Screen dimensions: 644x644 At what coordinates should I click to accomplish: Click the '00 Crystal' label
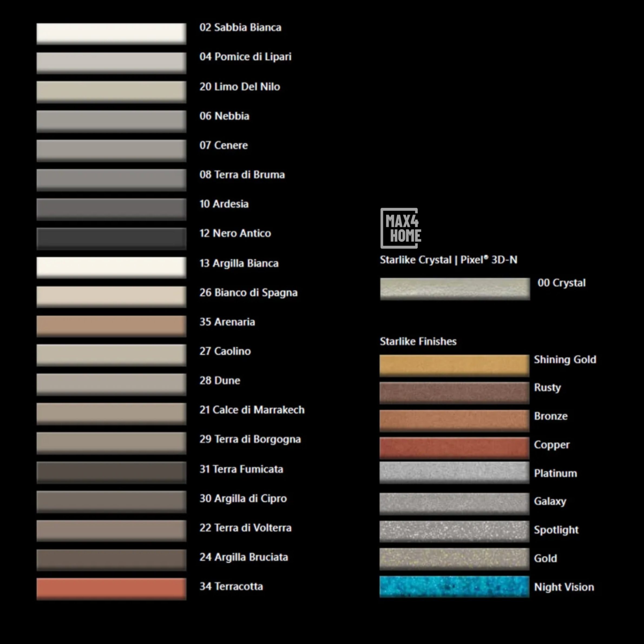click(562, 283)
